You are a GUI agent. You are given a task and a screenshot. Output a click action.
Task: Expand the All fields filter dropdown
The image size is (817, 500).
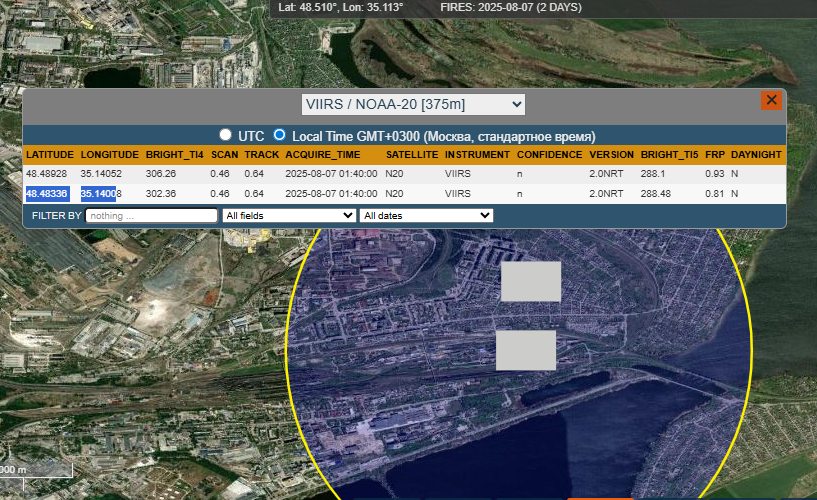pos(289,215)
